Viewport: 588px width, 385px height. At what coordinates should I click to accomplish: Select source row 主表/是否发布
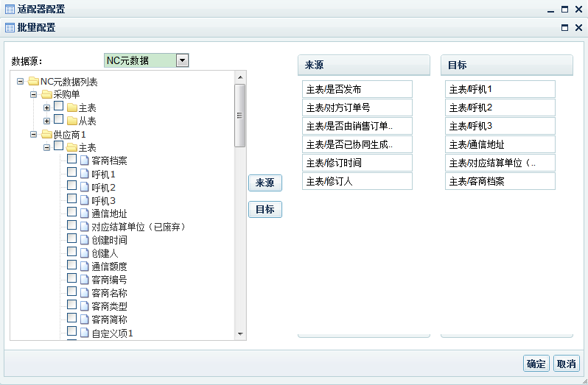(357, 89)
